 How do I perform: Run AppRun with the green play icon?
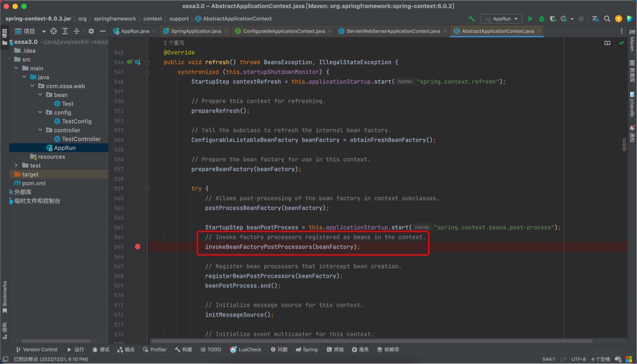(530, 19)
